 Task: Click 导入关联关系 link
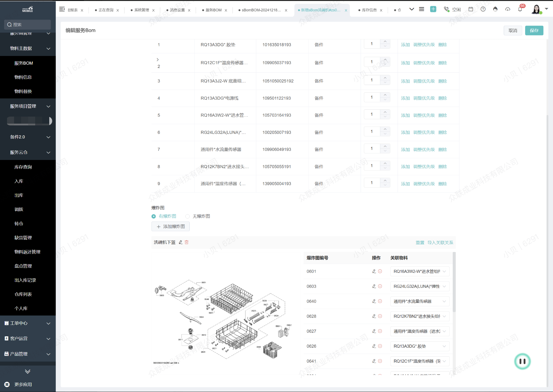pyautogui.click(x=440, y=243)
